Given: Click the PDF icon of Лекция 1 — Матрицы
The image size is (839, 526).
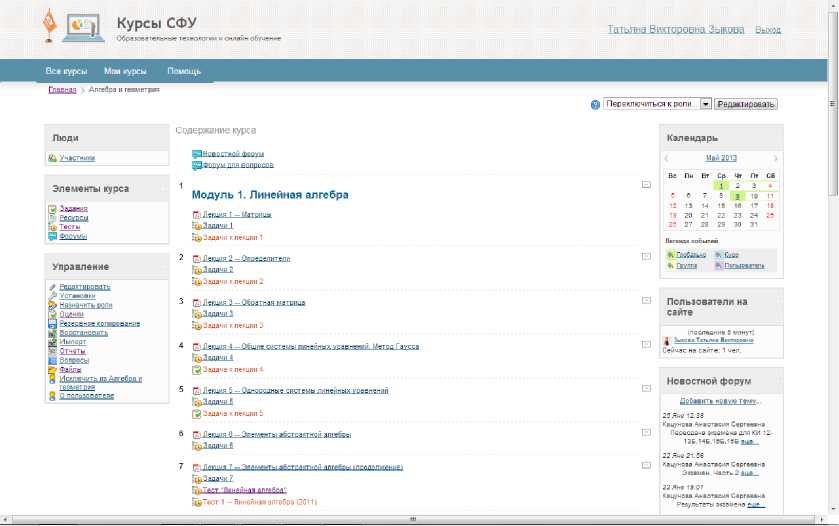Looking at the screenshot, I should (196, 215).
